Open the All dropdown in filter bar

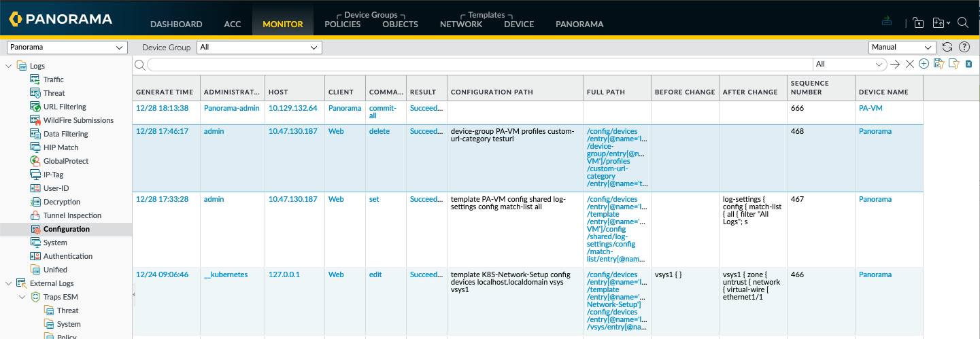(x=850, y=64)
